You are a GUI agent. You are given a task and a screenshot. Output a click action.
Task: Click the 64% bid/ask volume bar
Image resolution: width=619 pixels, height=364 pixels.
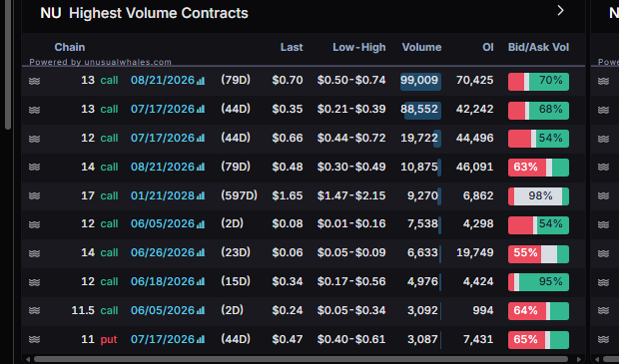click(538, 311)
